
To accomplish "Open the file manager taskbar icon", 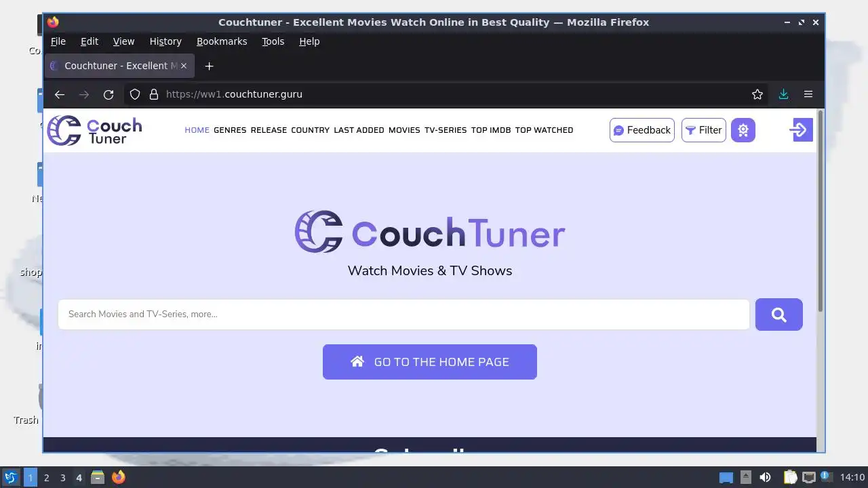I will (98, 477).
